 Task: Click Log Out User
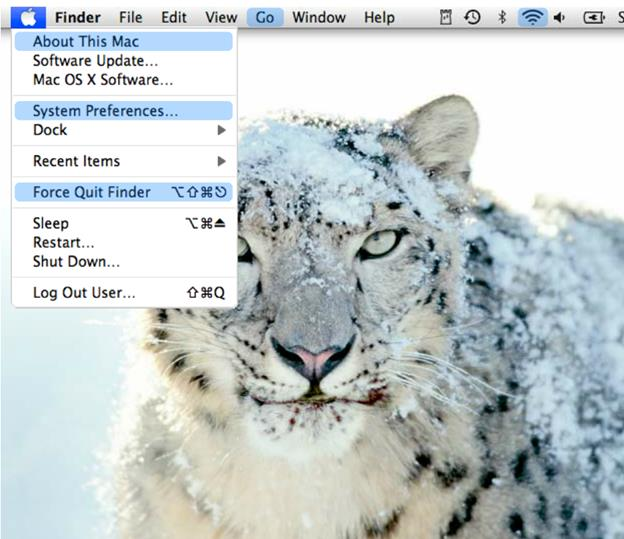click(x=84, y=293)
